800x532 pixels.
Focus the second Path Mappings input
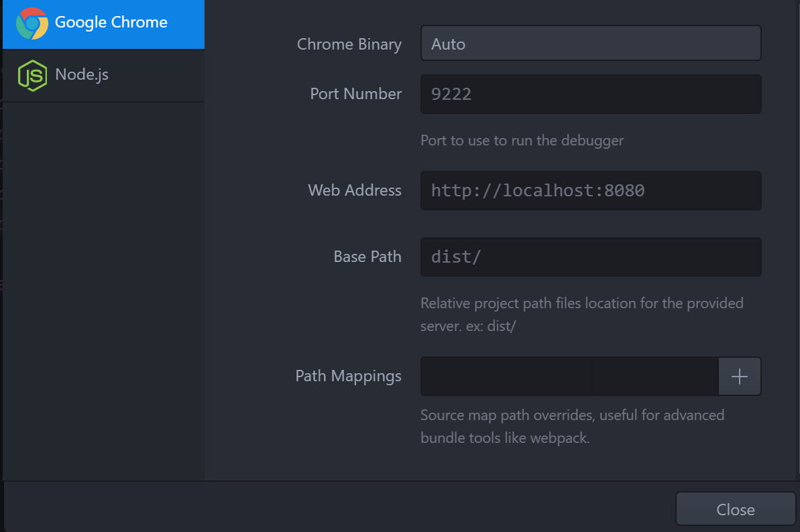point(656,376)
